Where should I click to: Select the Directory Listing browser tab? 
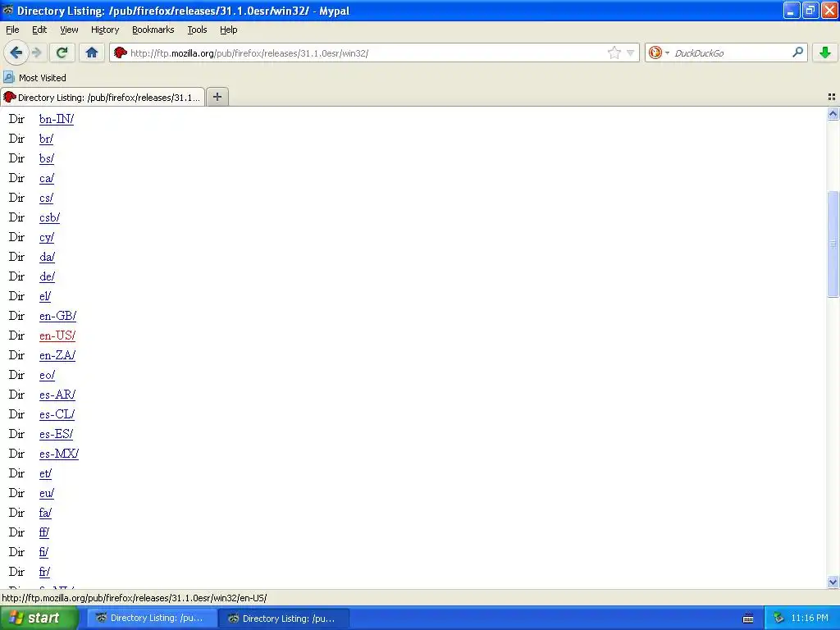coord(103,97)
